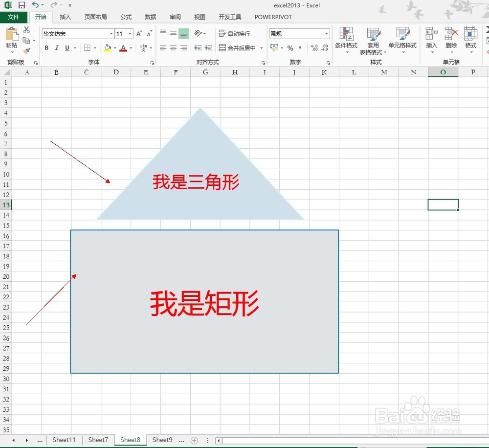Open Format as Table styles
Screen dimensions: 489x448
[x=373, y=41]
